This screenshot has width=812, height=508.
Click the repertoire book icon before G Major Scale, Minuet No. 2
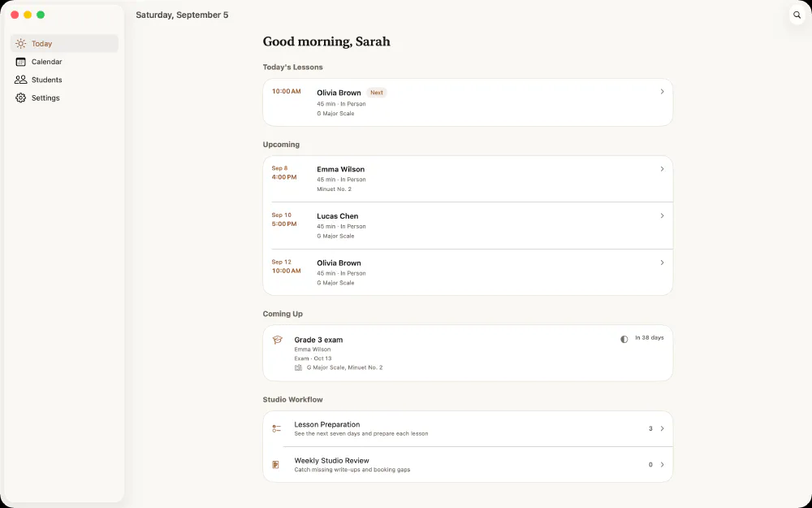[x=298, y=367]
